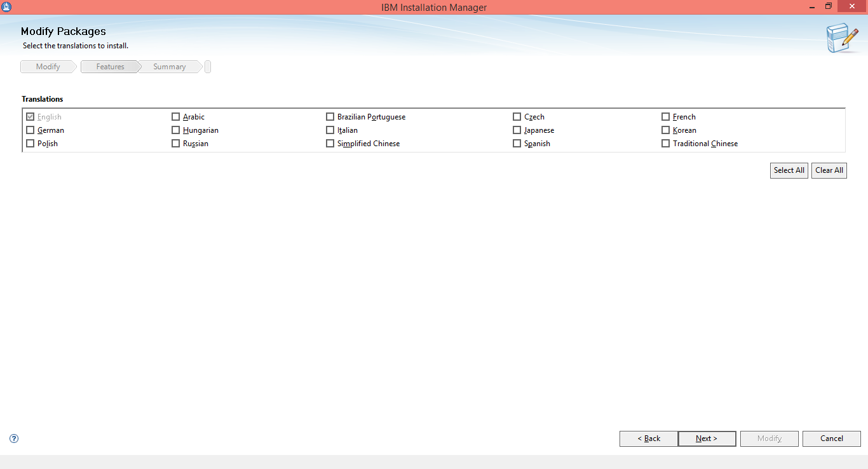Close the IBM Installation Manager window
The height and width of the screenshot is (469, 868).
(x=852, y=6)
